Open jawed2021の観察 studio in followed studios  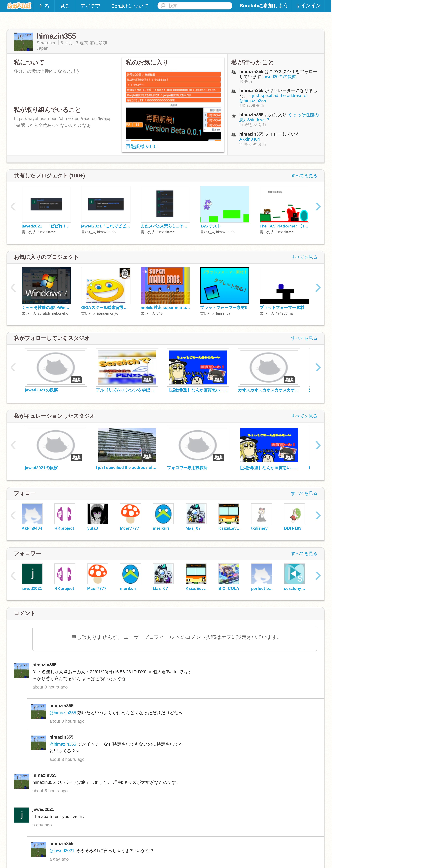(56, 367)
